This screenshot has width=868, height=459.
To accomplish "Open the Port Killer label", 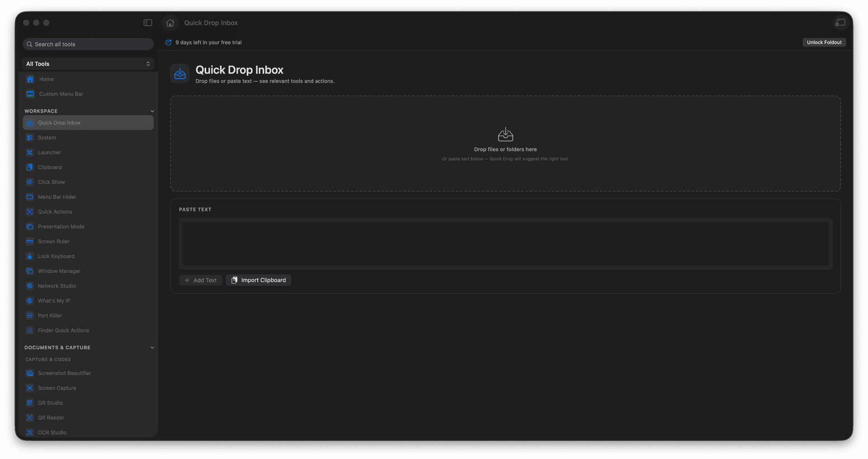I will point(50,316).
